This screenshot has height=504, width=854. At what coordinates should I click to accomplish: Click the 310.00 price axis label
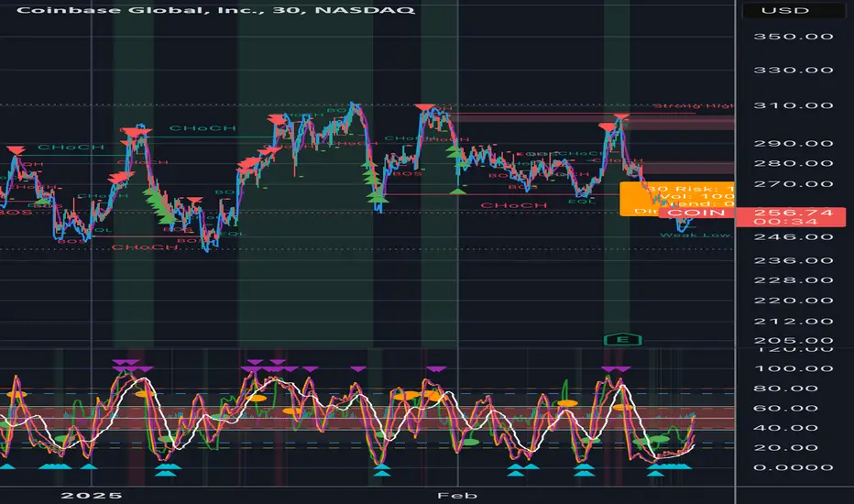(x=793, y=105)
